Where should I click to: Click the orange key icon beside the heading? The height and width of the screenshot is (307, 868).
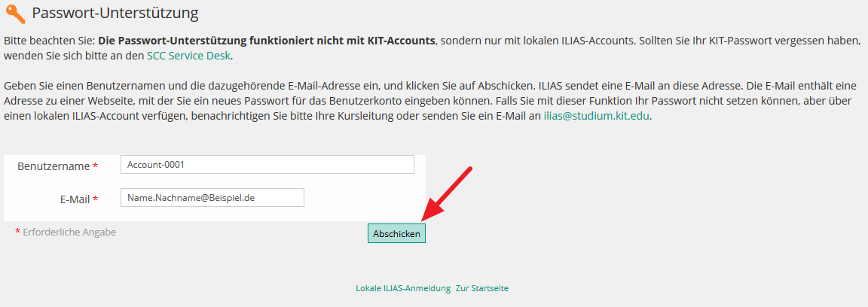[15, 14]
